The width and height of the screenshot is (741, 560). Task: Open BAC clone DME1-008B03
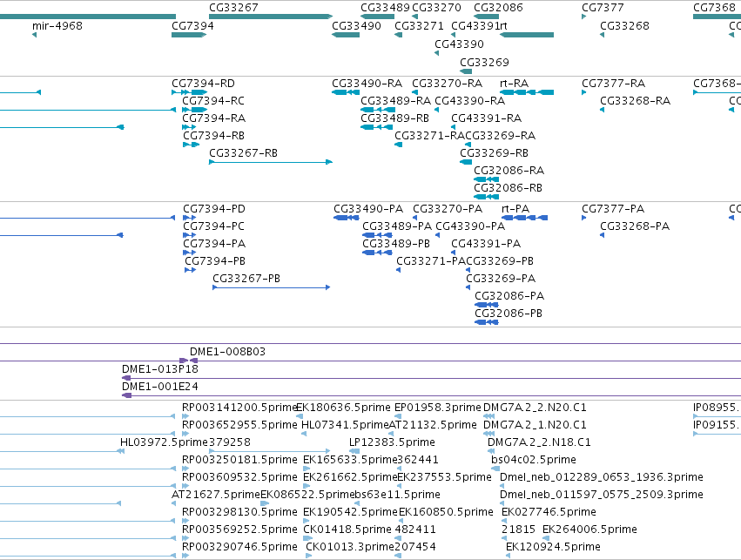(x=228, y=352)
